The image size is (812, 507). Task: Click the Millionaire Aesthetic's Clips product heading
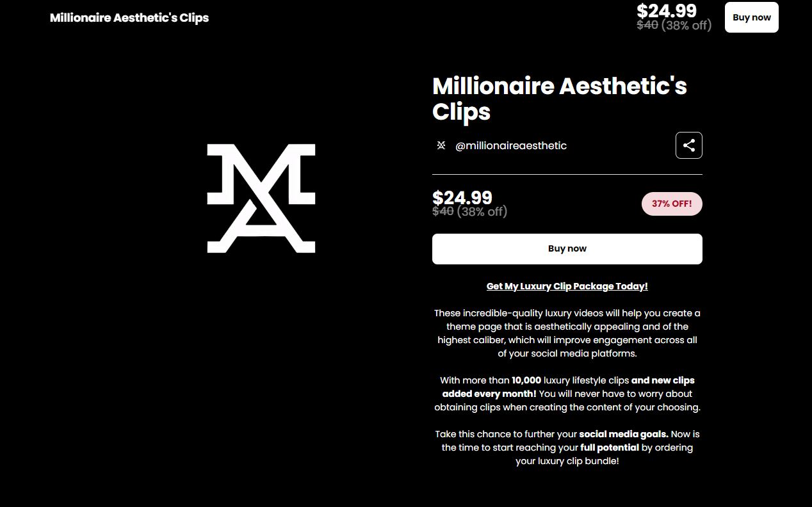pyautogui.click(x=560, y=99)
